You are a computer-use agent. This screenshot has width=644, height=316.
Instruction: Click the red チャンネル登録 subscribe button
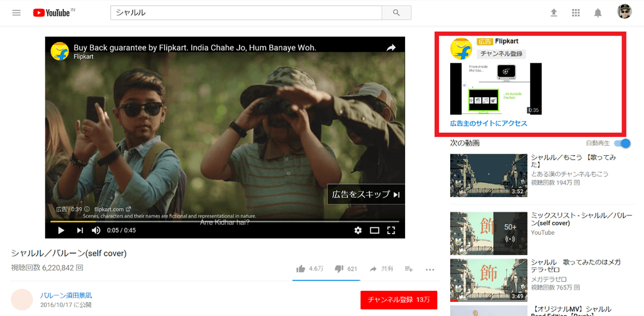pos(399,299)
